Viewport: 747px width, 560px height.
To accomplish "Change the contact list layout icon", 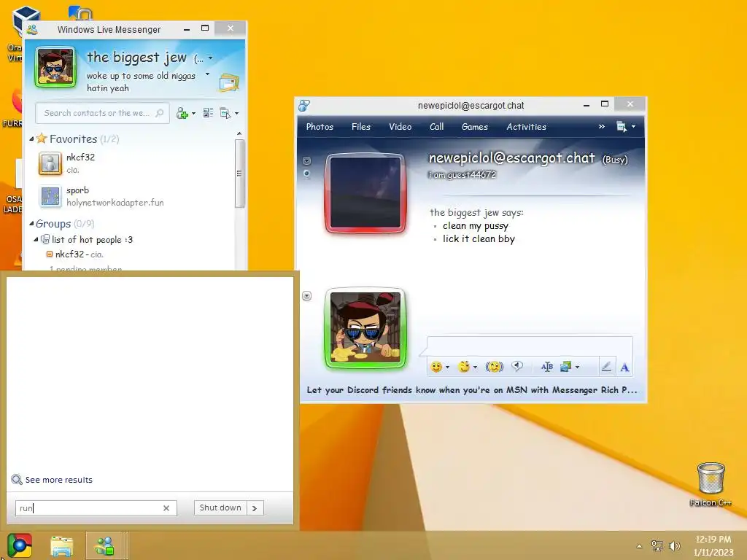I will [x=208, y=113].
